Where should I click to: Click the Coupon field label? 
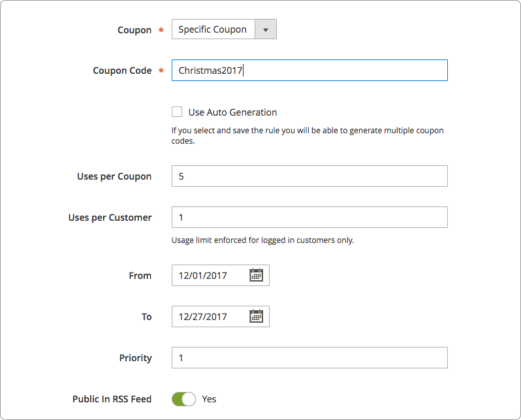(x=134, y=30)
